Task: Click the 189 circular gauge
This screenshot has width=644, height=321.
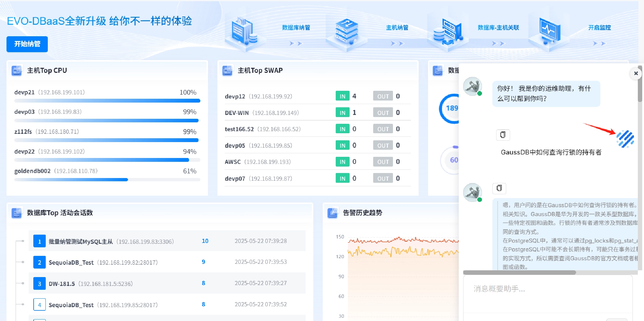Action: click(449, 108)
